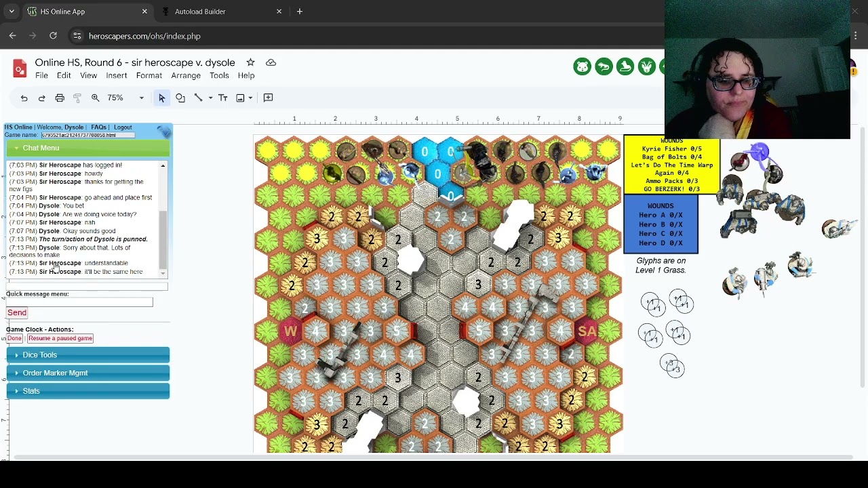The width and height of the screenshot is (868, 488).
Task: Open the Arrange menu
Action: 186,76
